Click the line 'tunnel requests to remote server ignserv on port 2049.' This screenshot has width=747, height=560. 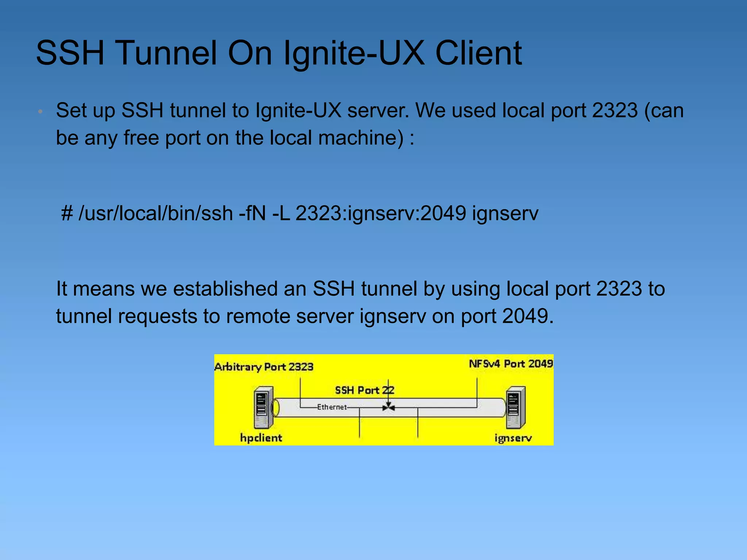tap(305, 316)
